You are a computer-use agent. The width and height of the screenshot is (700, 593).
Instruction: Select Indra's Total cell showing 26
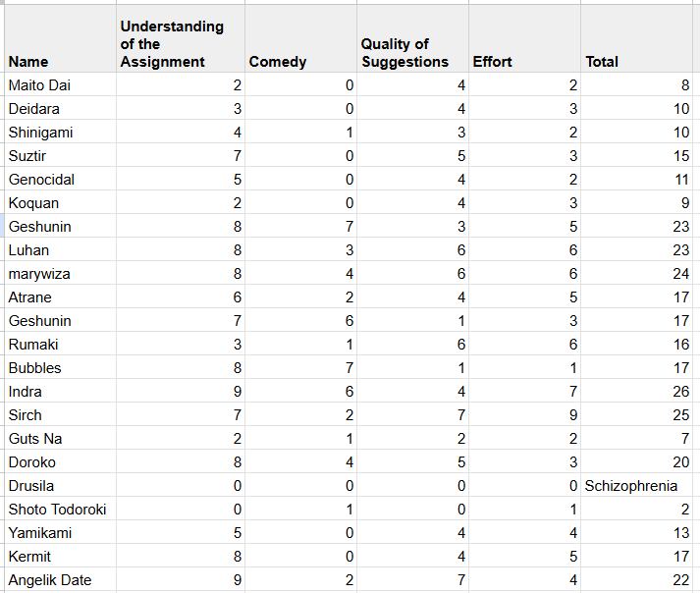(638, 392)
